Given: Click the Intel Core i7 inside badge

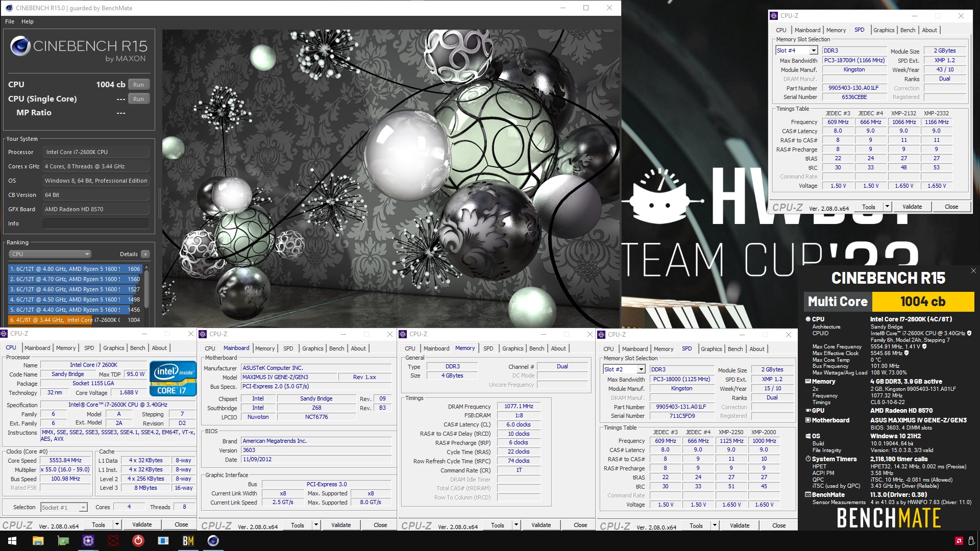Looking at the screenshot, I should coord(172,379).
